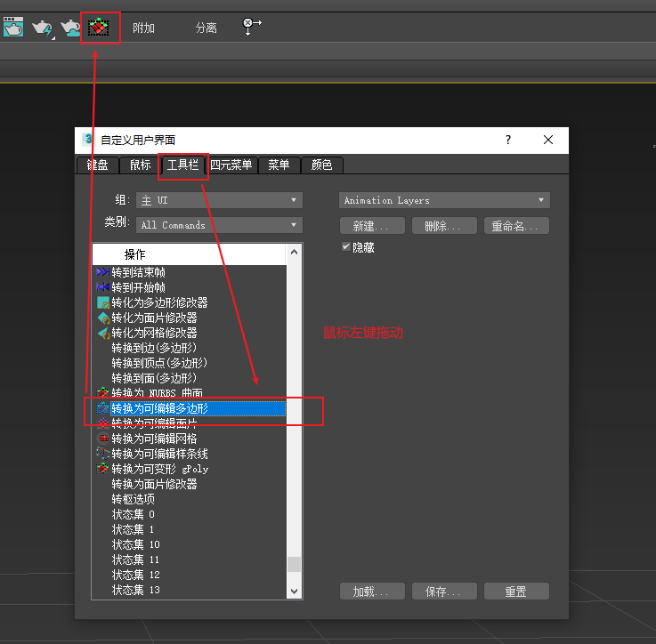Click the action list scroll up arrow
The image size is (656, 644).
tap(294, 252)
